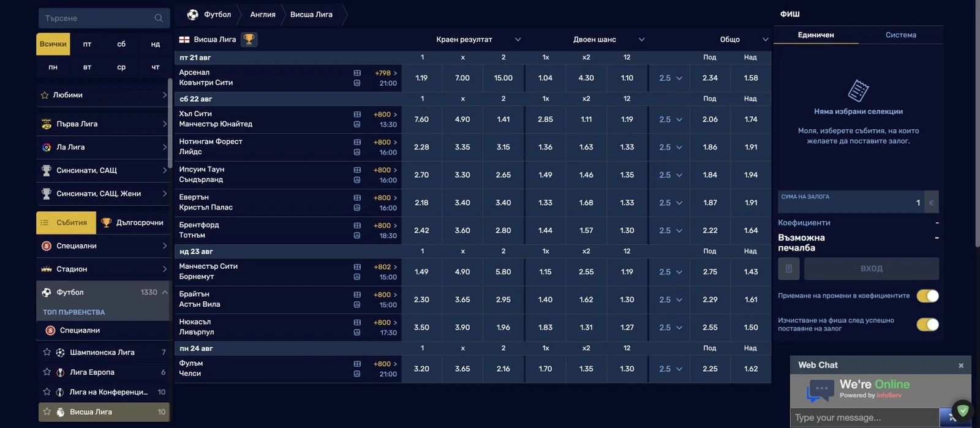Toggle Изчистване на фиша след успешно поставяне switch
Viewport: 980px width, 428px height.
click(927, 325)
